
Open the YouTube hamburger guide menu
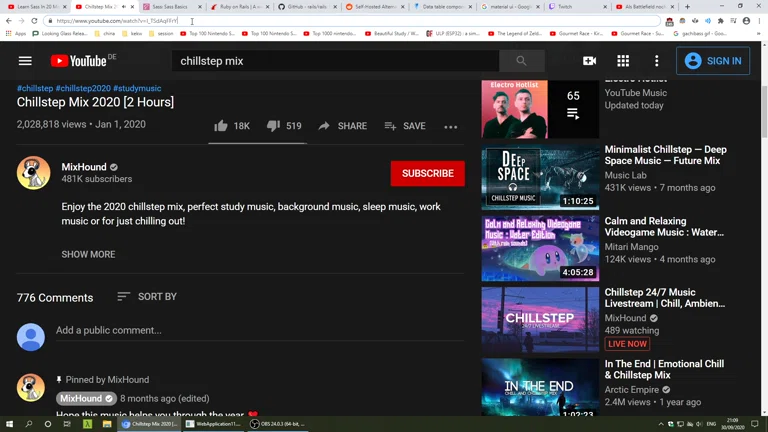[25, 61]
